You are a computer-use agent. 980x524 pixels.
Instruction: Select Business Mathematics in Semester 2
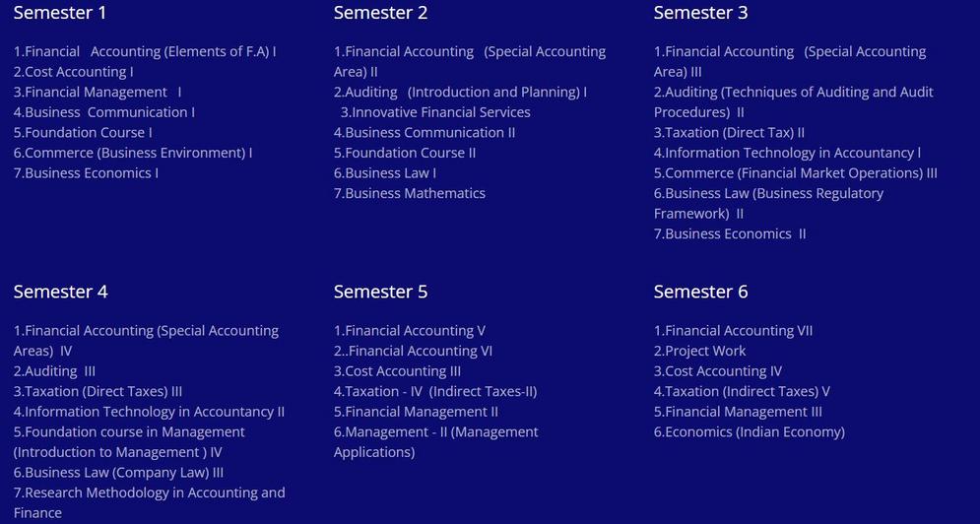410,193
